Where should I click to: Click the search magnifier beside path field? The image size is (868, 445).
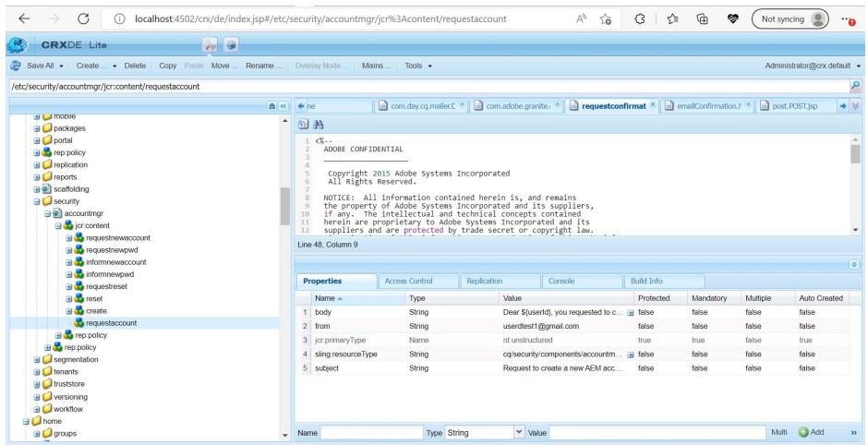(x=855, y=86)
